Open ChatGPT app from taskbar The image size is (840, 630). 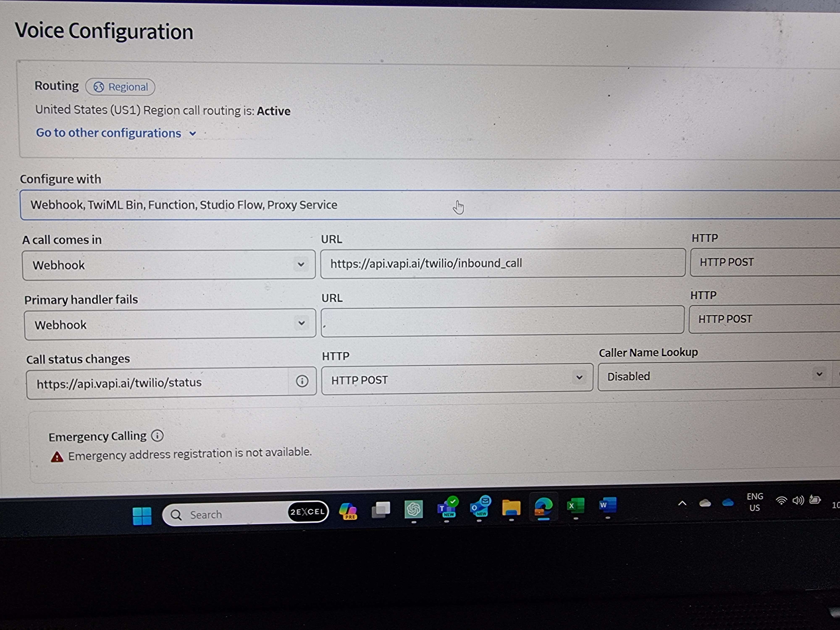point(413,509)
